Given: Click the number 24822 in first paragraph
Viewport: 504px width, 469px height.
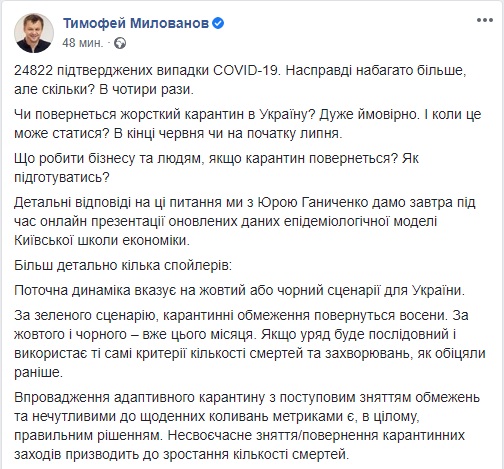Looking at the screenshot, I should [33, 71].
